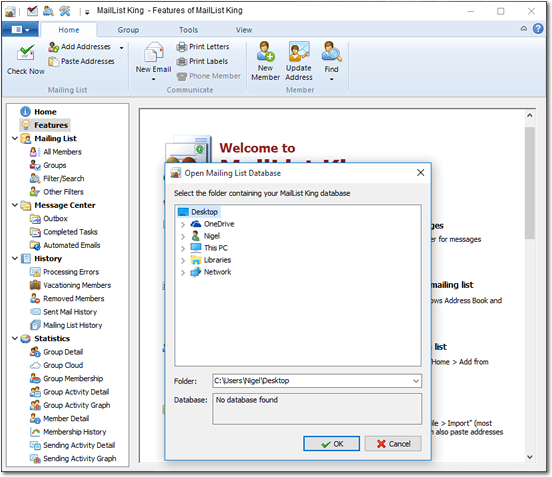
Task: Open Group Activity Detail statistics
Action: (x=76, y=392)
